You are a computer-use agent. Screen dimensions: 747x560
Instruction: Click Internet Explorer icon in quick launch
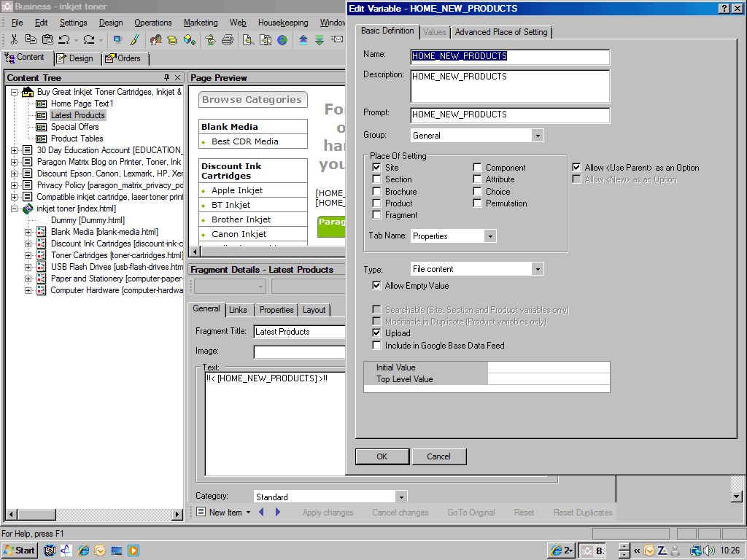tap(84, 551)
